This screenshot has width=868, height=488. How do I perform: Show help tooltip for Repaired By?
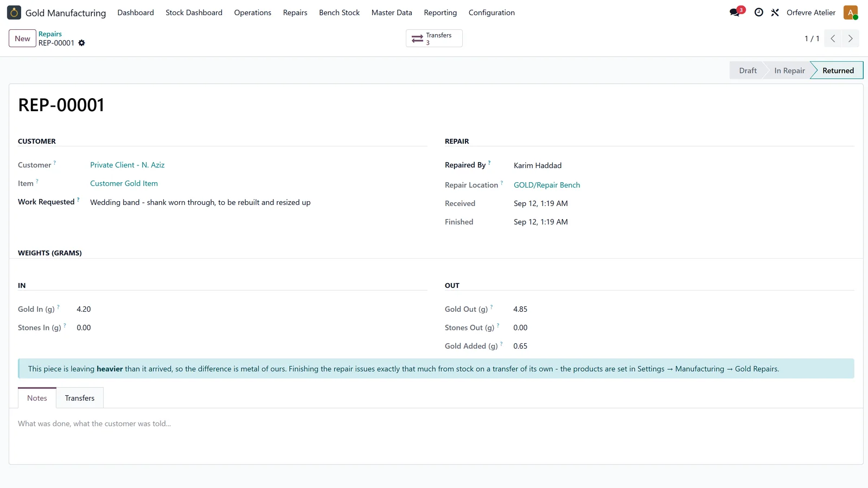[x=489, y=163]
